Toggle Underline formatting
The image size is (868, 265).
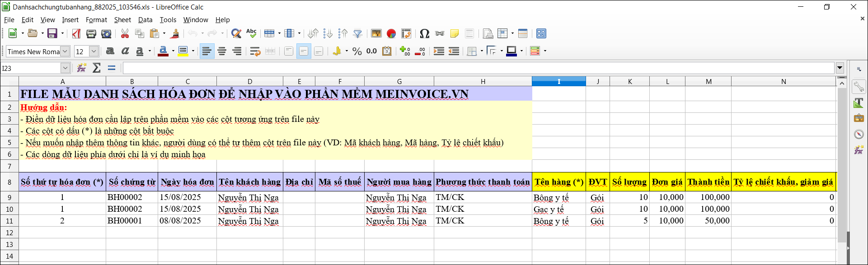[140, 51]
